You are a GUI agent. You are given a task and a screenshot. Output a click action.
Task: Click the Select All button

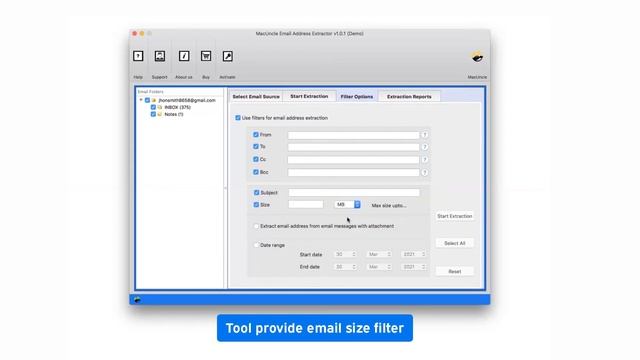tap(454, 243)
